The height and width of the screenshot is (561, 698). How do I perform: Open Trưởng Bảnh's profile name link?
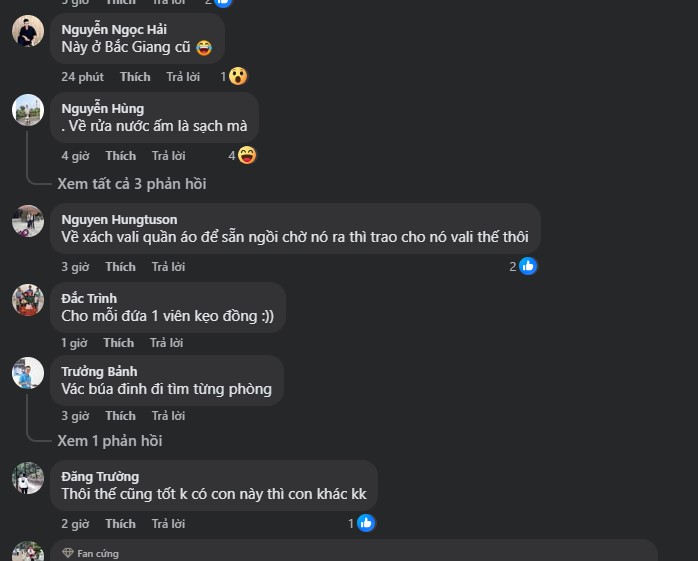coord(99,372)
